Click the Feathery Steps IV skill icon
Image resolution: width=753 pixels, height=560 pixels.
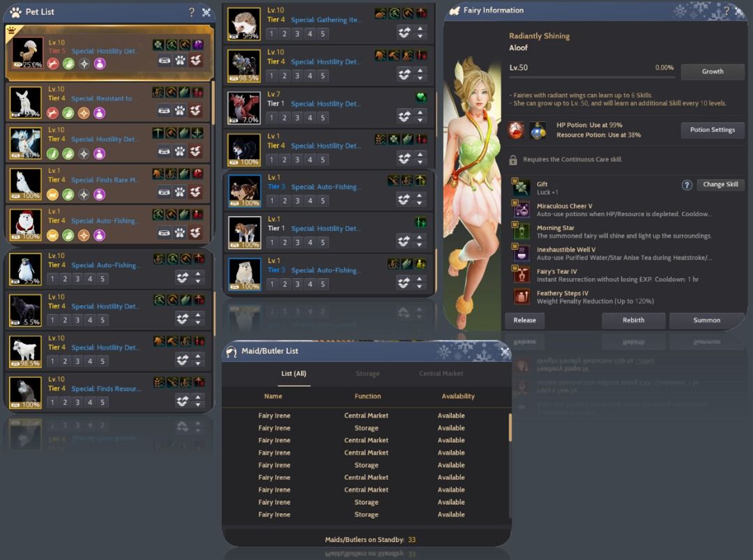click(x=521, y=296)
